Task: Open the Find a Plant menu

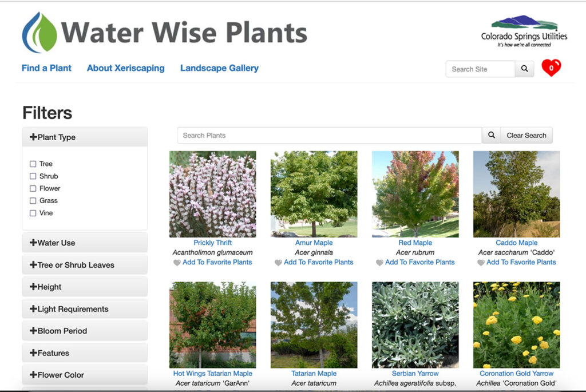Action: [46, 68]
